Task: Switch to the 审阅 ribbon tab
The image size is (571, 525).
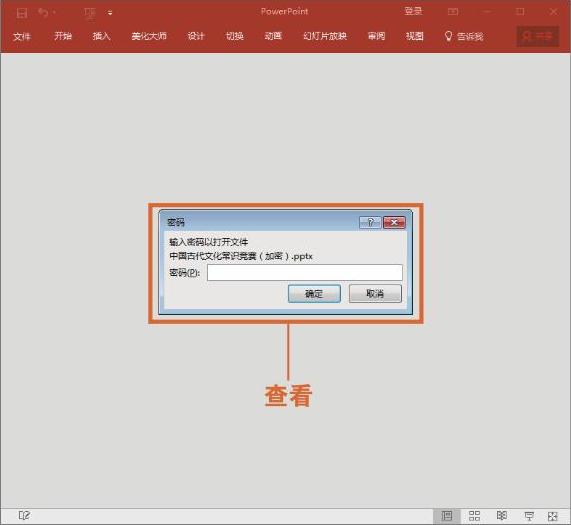Action: click(376, 36)
